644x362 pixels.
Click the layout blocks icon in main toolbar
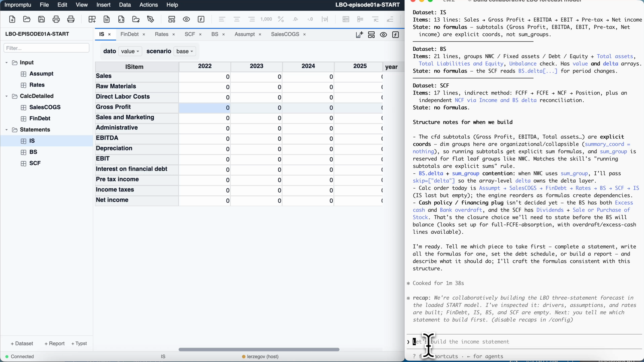171,19
